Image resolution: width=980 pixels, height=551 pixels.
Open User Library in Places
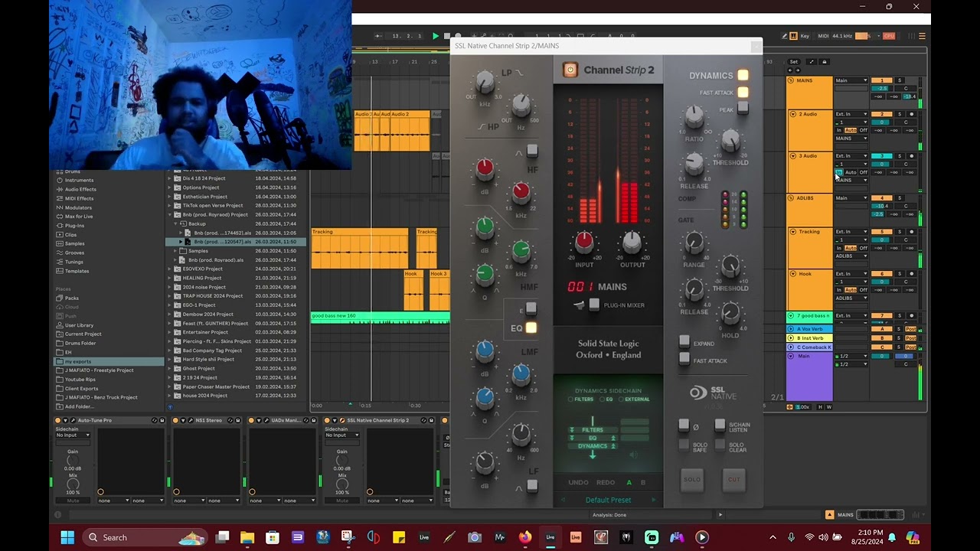coord(79,325)
